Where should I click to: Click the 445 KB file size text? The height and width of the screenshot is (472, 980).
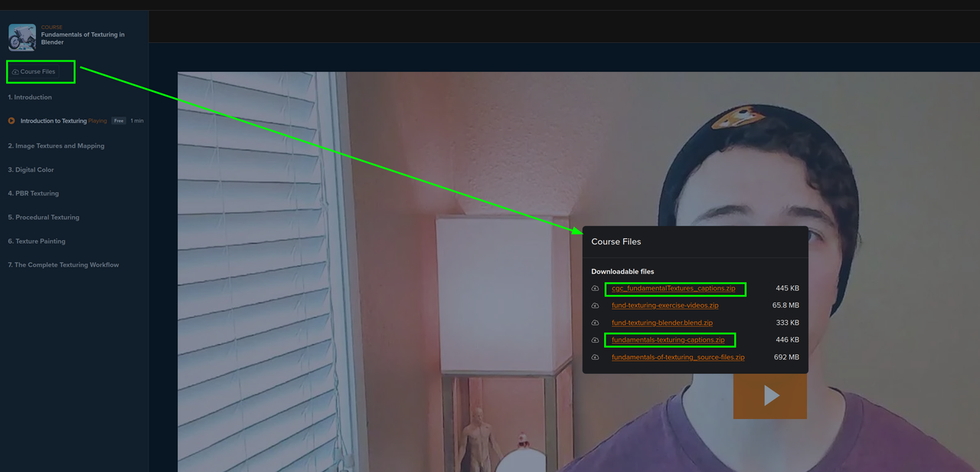point(787,288)
